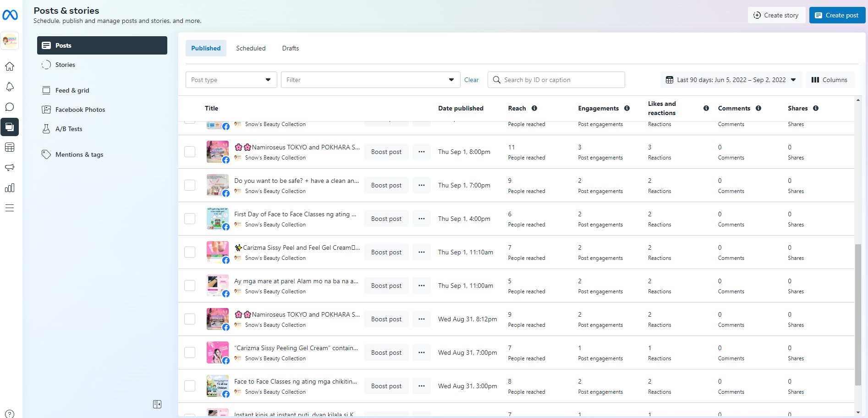Open Feed & grid section
The height and width of the screenshot is (418, 868).
[102, 90]
